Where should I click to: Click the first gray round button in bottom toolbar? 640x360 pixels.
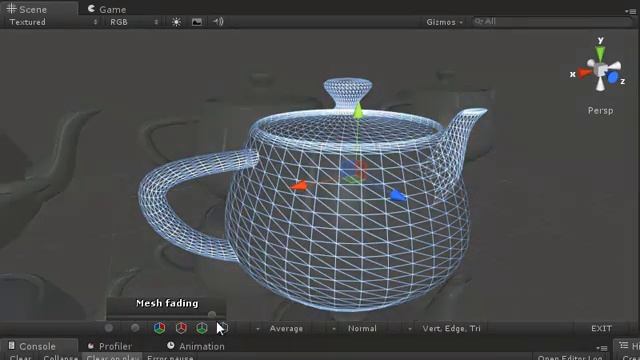tap(109, 328)
